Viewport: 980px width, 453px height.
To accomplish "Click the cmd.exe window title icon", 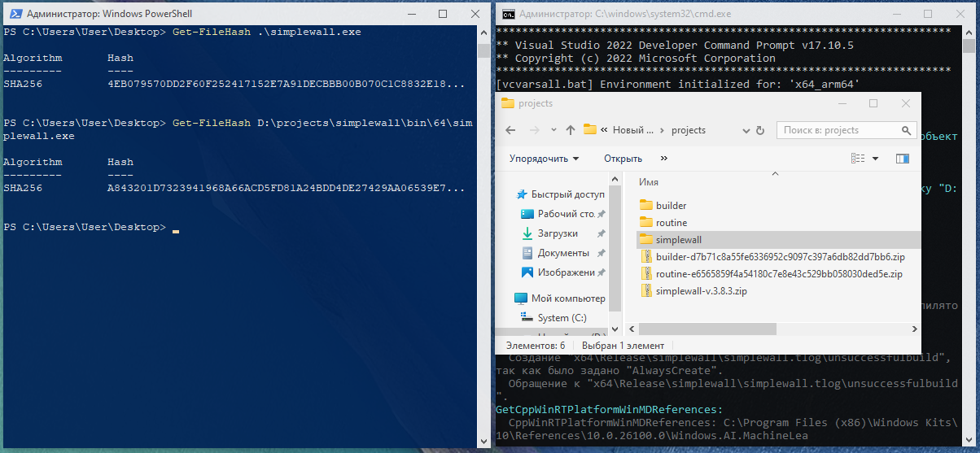I will point(507,14).
